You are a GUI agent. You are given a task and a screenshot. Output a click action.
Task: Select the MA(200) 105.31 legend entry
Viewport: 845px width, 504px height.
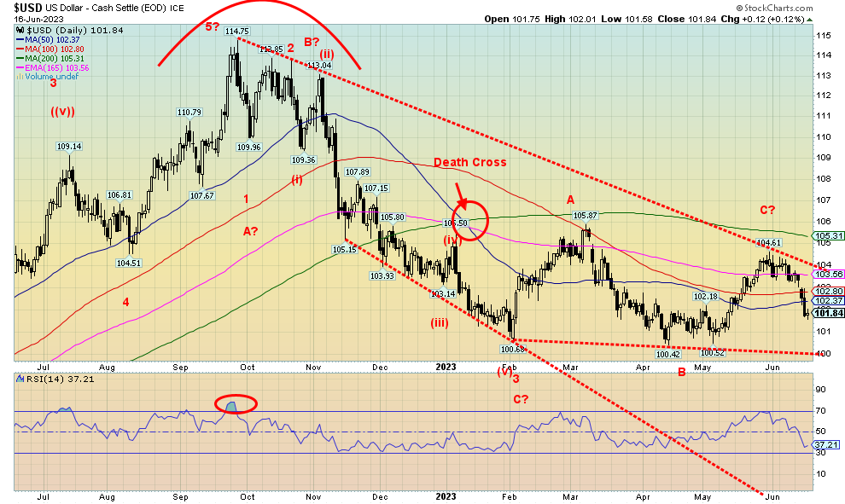(46, 58)
